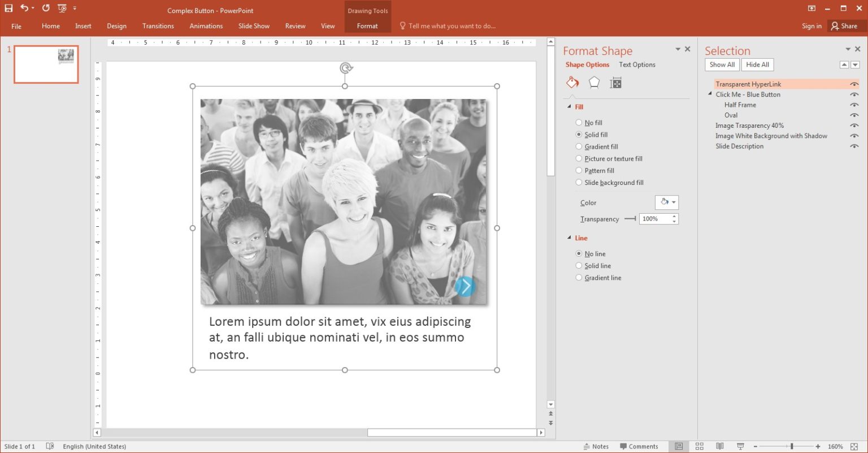Screen dimensions: 868x453
Task: Switch to Slide Sorter view icon
Action: point(699,446)
